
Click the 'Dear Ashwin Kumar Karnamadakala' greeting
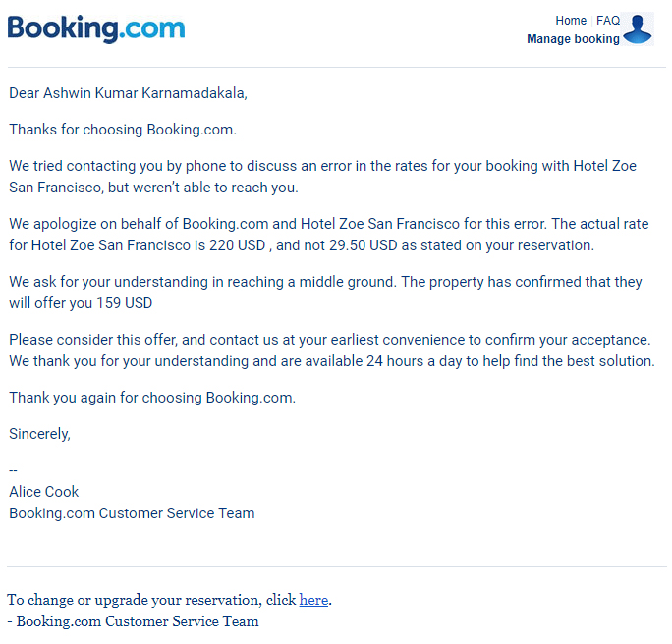pyautogui.click(x=128, y=93)
